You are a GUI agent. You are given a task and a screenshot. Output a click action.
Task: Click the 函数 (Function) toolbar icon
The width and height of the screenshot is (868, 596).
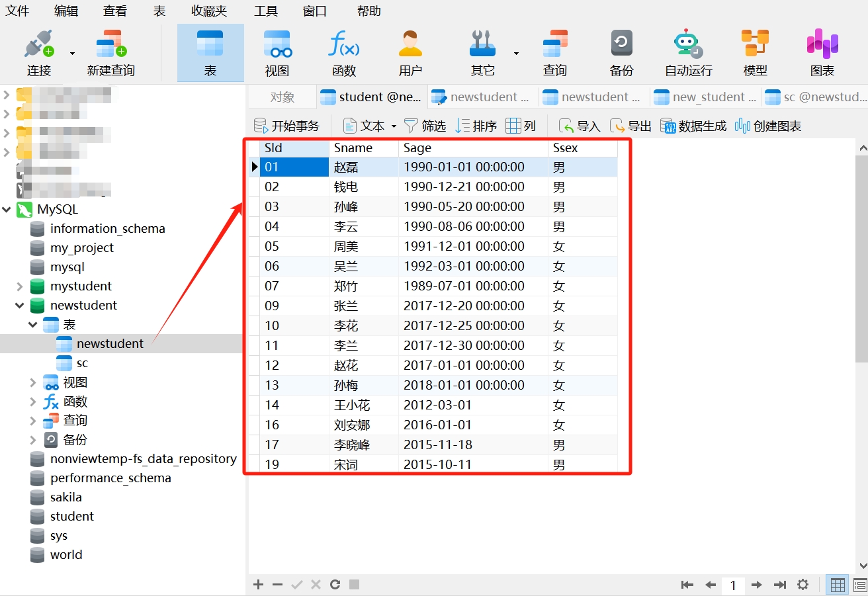344,53
